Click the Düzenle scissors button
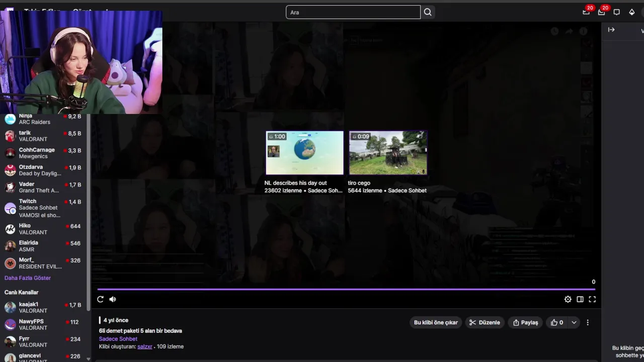The width and height of the screenshot is (644, 362). coord(485,322)
